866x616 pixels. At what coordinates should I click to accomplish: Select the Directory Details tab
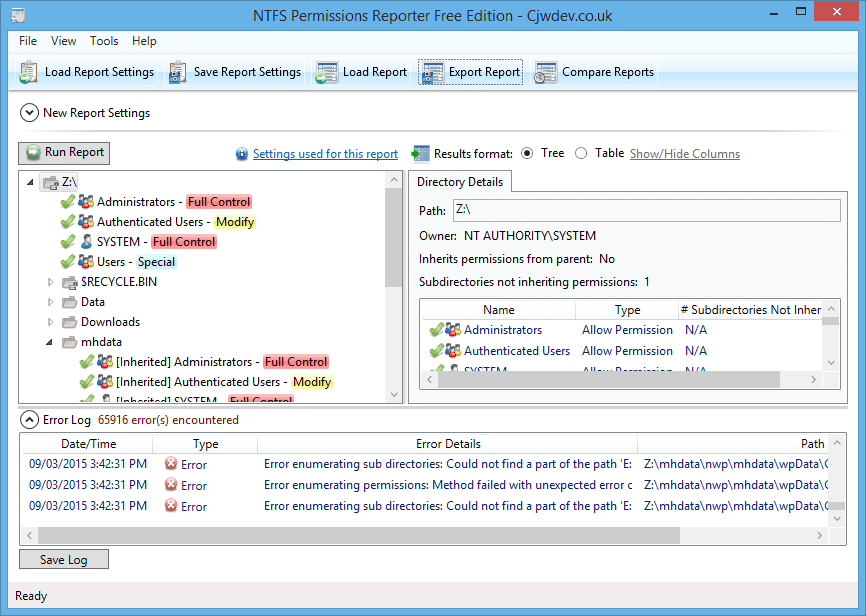tap(460, 182)
